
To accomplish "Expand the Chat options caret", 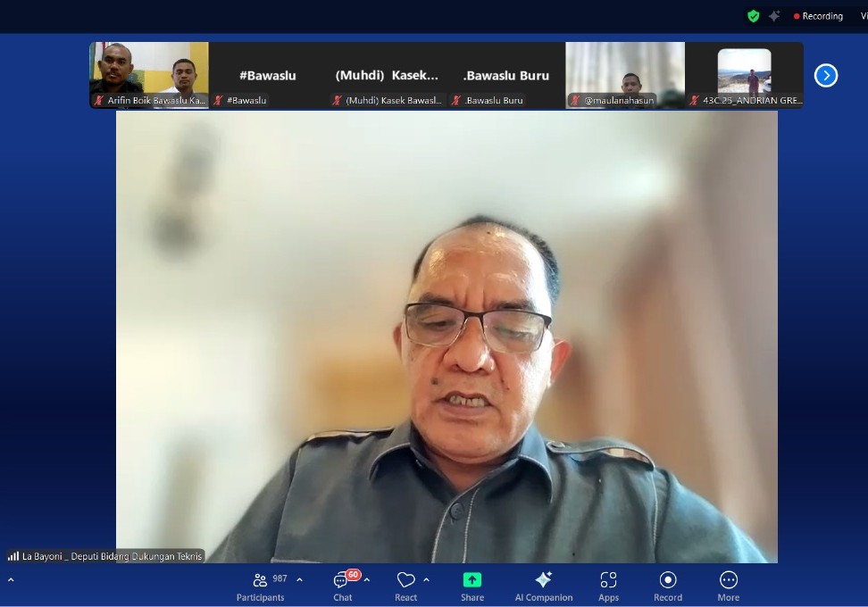I will point(366,580).
